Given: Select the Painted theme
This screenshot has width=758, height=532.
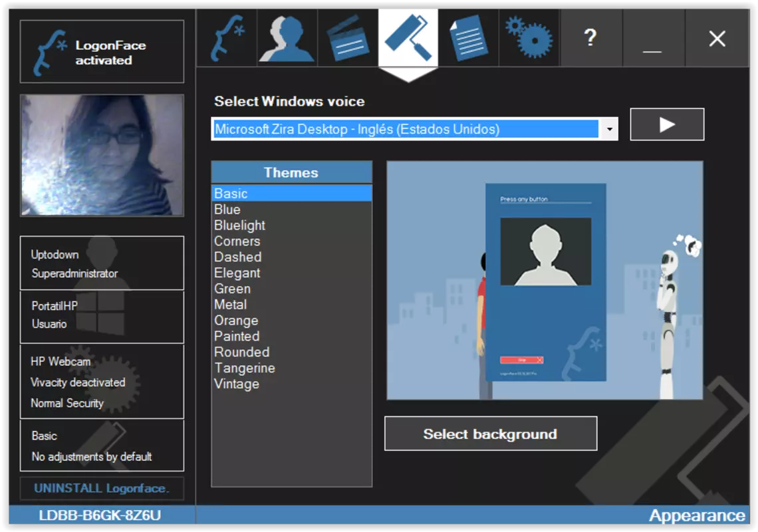Looking at the screenshot, I should [291, 336].
